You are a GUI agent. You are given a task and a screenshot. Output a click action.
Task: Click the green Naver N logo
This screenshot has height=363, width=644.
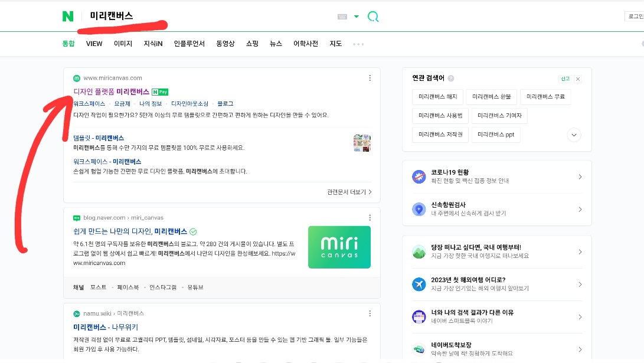pos(68,17)
